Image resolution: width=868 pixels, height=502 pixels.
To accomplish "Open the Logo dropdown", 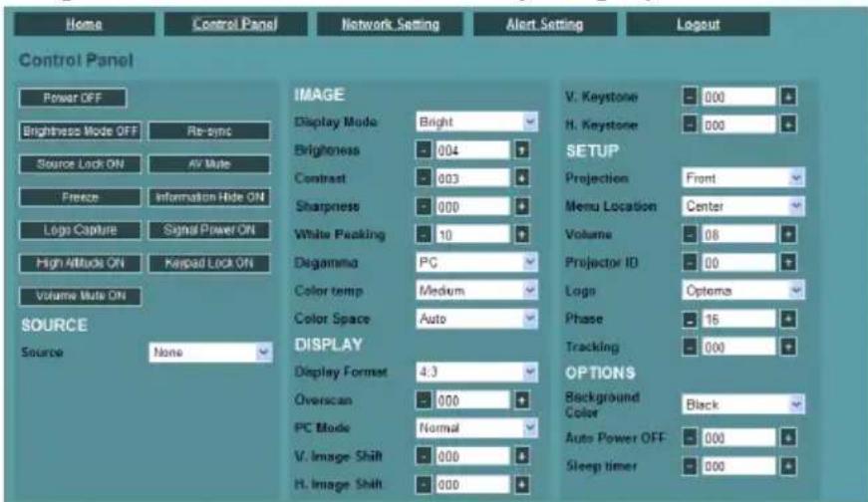I will tap(742, 290).
